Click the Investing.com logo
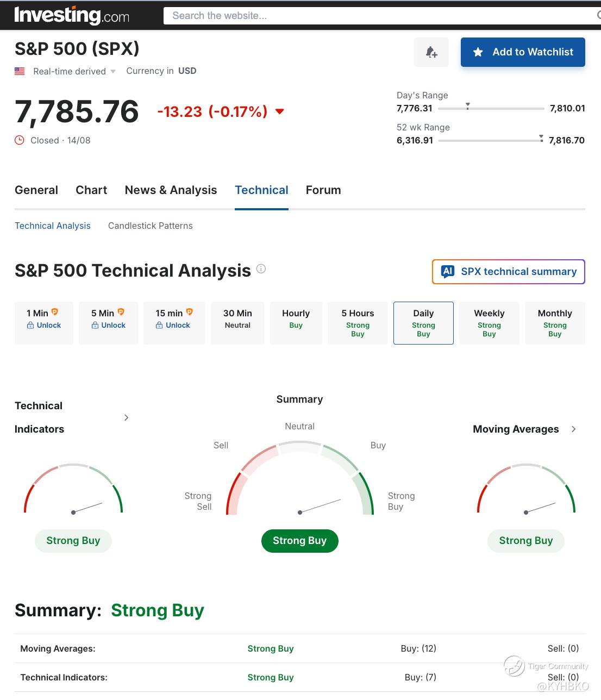 tap(72, 15)
